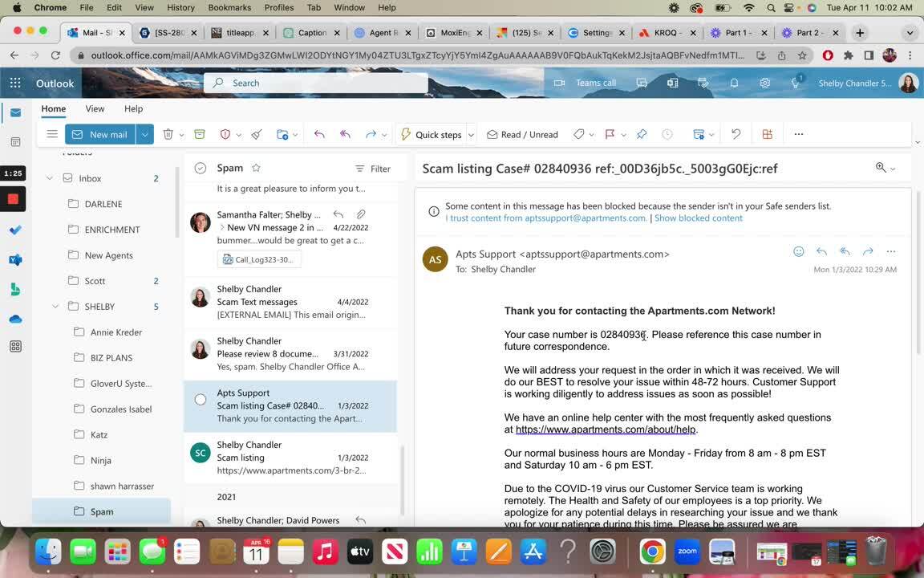This screenshot has width=924, height=578.
Task: Reply all from message header icons
Action: [845, 251]
